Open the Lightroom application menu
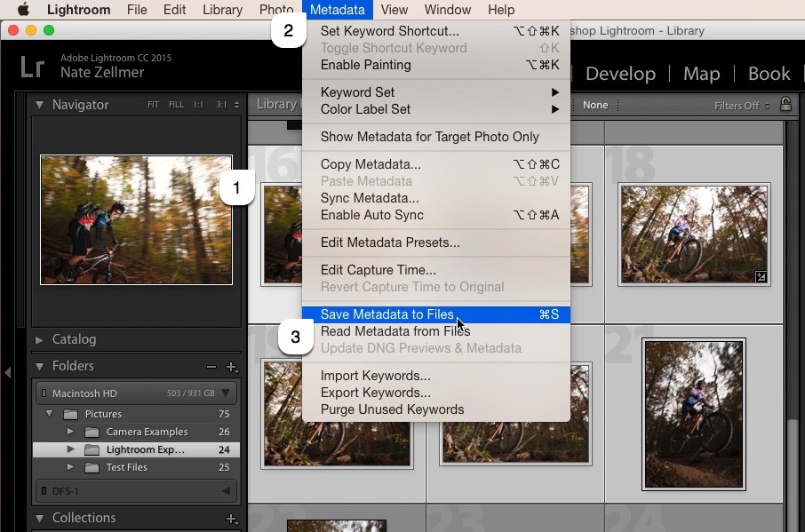Viewport: 805px width, 532px height. pyautogui.click(x=78, y=10)
